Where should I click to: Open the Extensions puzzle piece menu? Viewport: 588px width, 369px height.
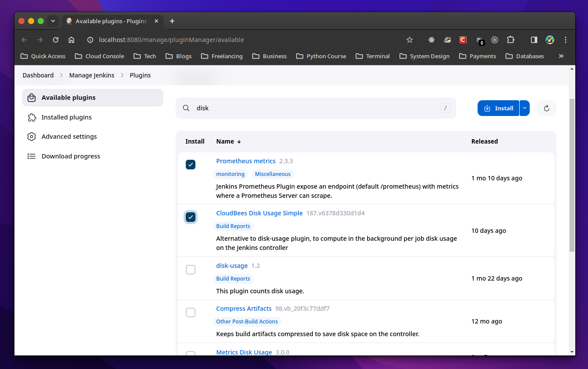pos(510,40)
